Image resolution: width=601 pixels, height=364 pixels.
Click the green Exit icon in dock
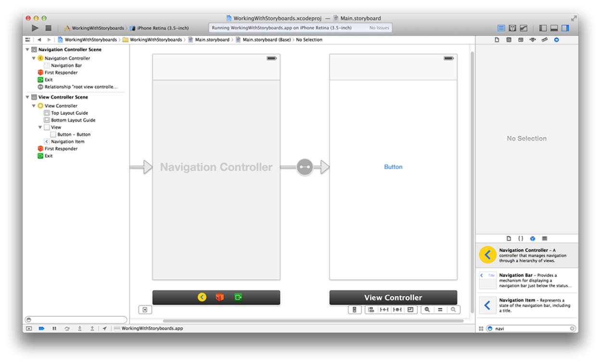click(x=238, y=297)
